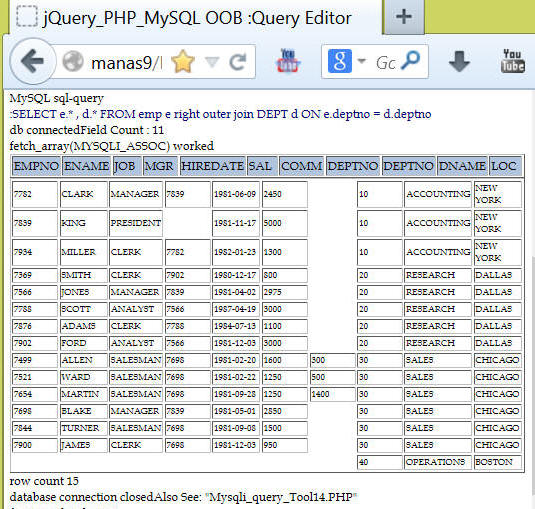Click the TURNER name cell
535x509 pixels.
tap(84, 428)
